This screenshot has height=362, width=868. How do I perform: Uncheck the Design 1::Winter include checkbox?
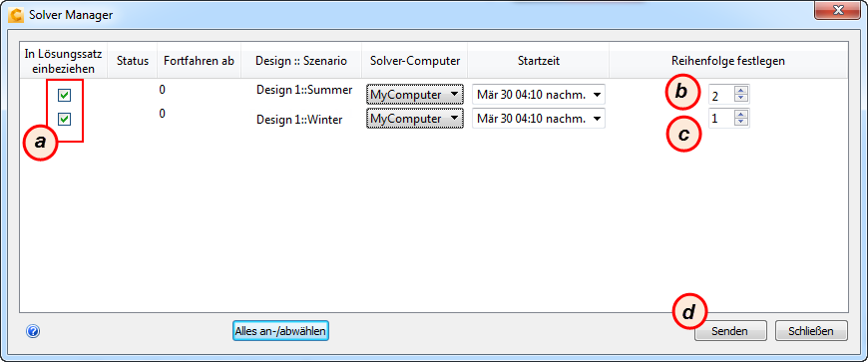[65, 119]
